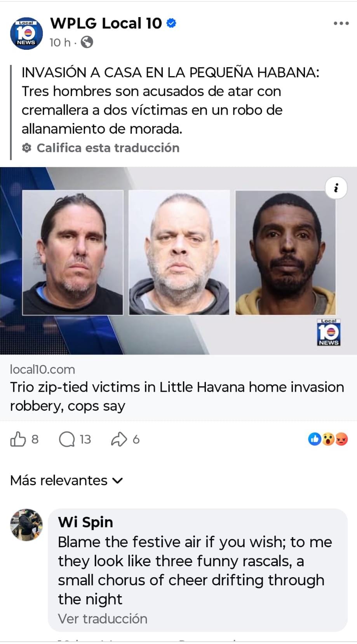Viewport: 357px width, 644px height.
Task: Tap the 10 h post timestamp
Action: pyautogui.click(x=60, y=42)
